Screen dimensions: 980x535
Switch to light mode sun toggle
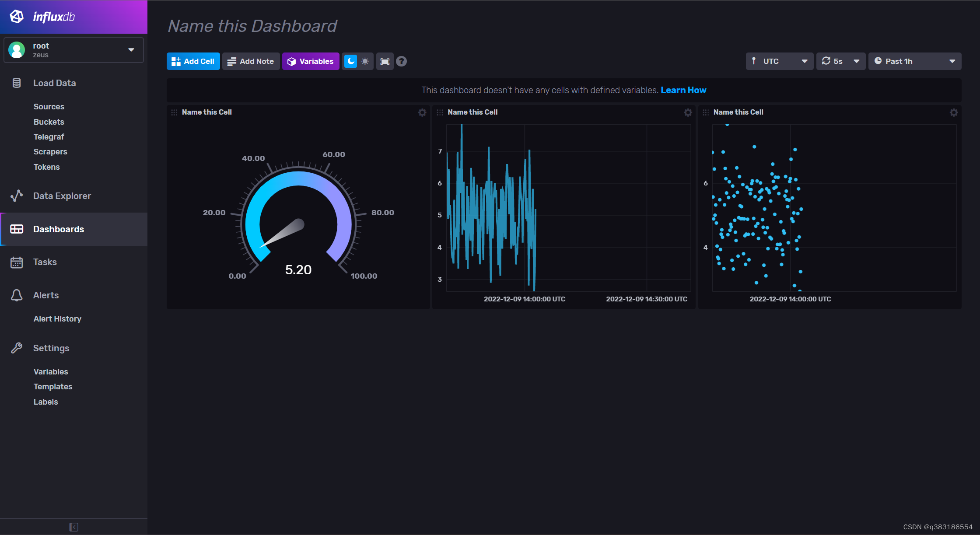coord(365,62)
